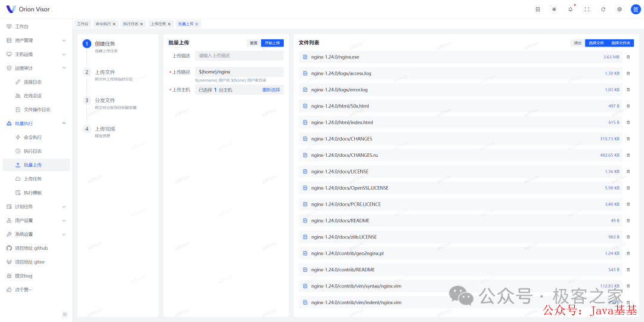Delete docs/PCRE.LICENCE entry

tap(628, 205)
